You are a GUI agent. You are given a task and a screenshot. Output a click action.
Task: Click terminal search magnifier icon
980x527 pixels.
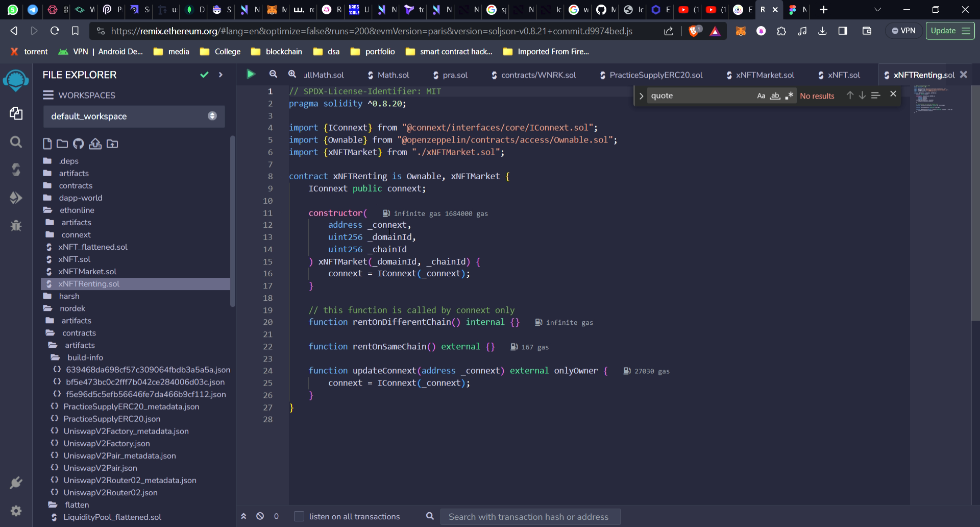[430, 516]
